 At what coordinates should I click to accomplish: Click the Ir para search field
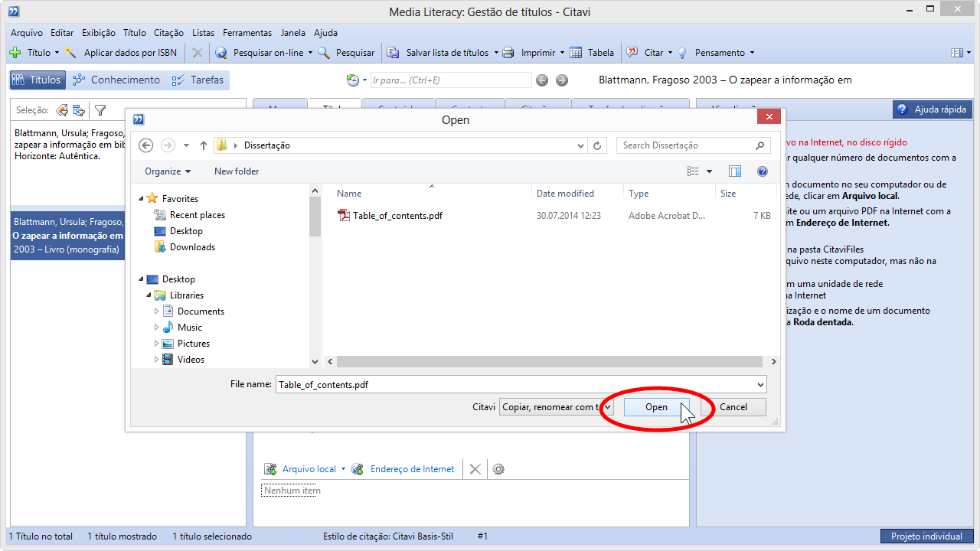pyautogui.click(x=450, y=80)
